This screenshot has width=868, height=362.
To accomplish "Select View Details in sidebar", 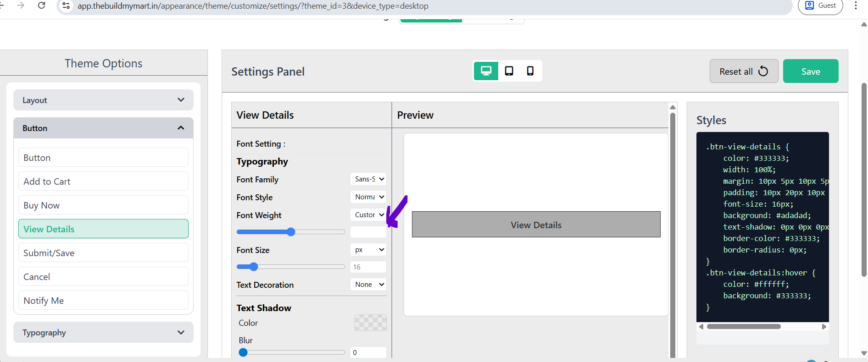I will [103, 229].
